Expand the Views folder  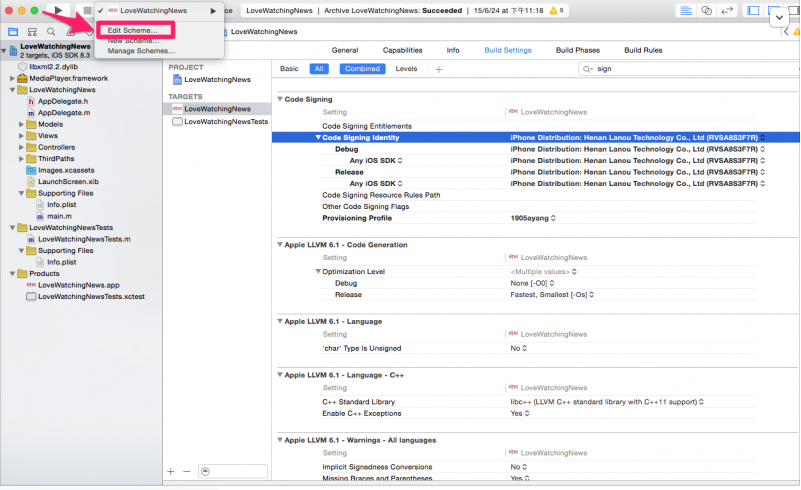[21, 135]
